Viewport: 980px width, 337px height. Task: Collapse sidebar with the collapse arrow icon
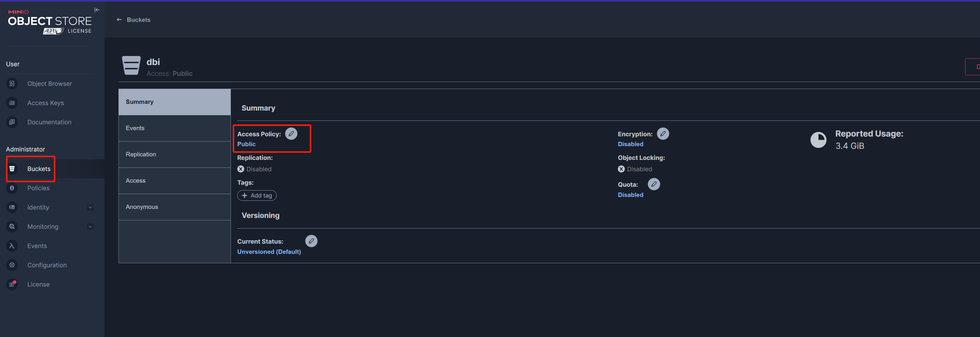(97, 10)
